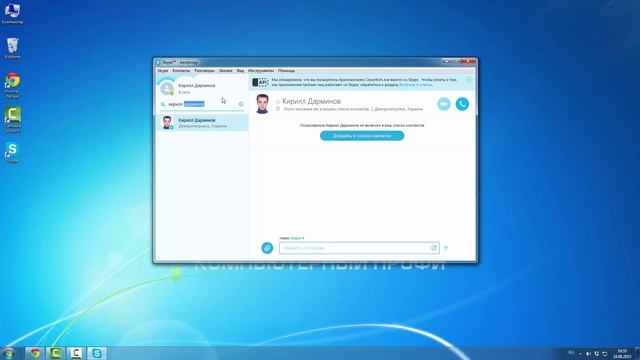Click green Camtasia icon in the taskbar
Viewport: 640px width, 360px height.
tap(55, 353)
